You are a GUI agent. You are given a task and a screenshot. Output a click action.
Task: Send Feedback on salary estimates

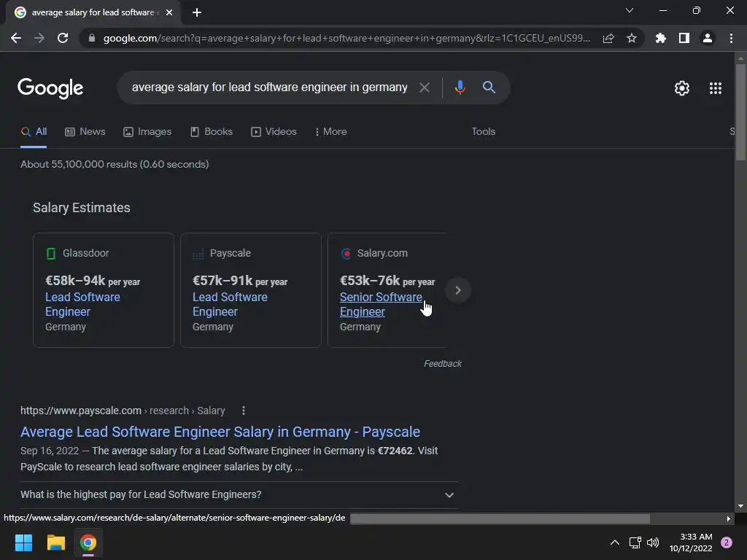(x=443, y=364)
